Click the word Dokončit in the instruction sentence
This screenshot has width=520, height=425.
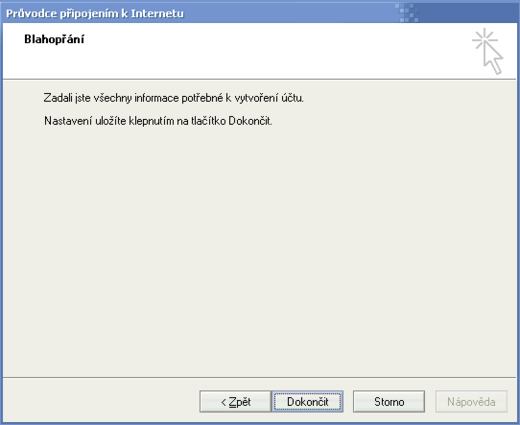tap(250, 121)
